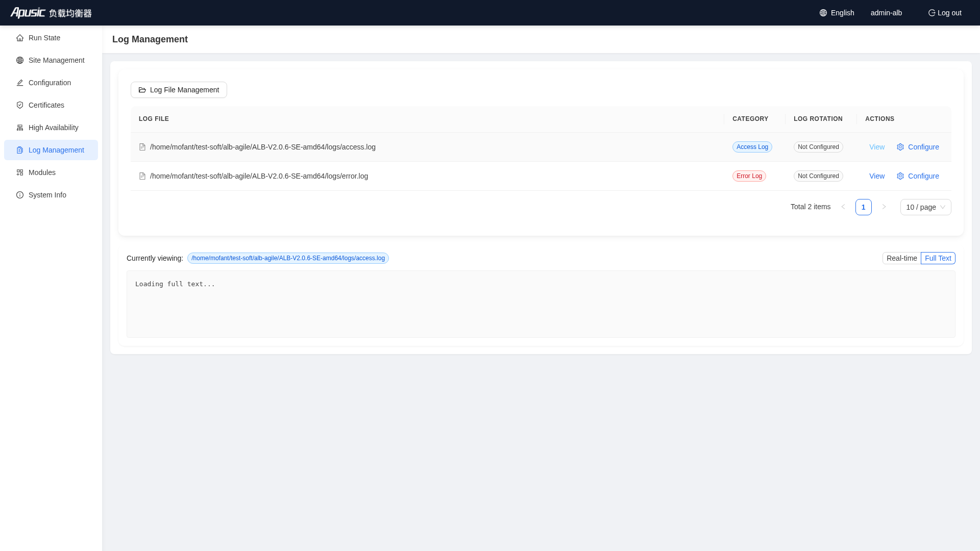Click the Loading full text log area
Image resolution: width=980 pixels, height=551 pixels.
pyautogui.click(x=541, y=304)
